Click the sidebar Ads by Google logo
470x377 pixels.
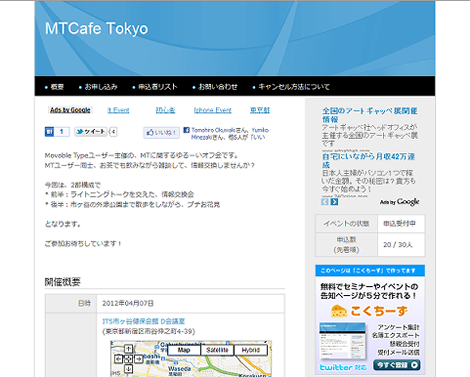tap(399, 202)
